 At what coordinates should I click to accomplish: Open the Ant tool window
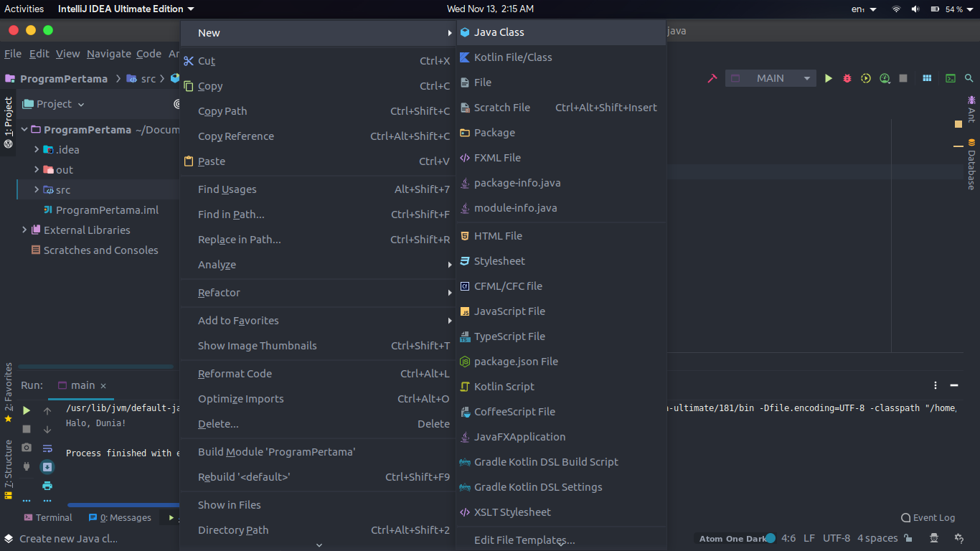point(971,108)
